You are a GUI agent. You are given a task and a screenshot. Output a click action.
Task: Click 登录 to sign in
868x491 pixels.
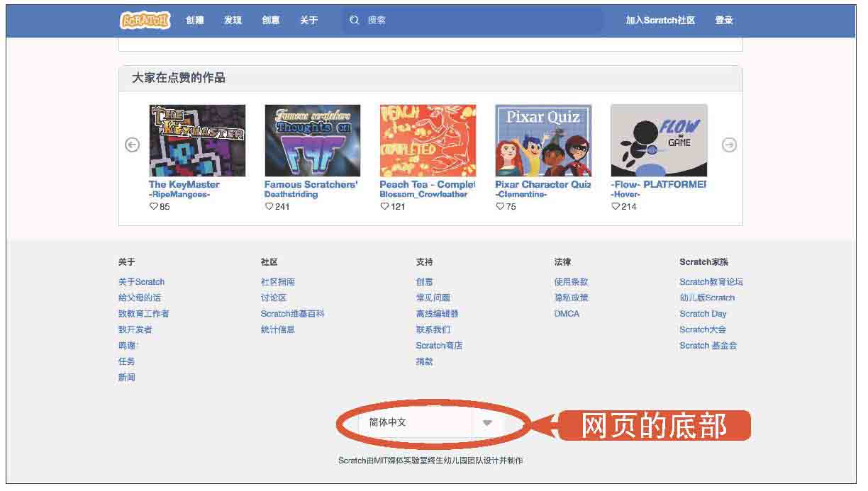724,21
